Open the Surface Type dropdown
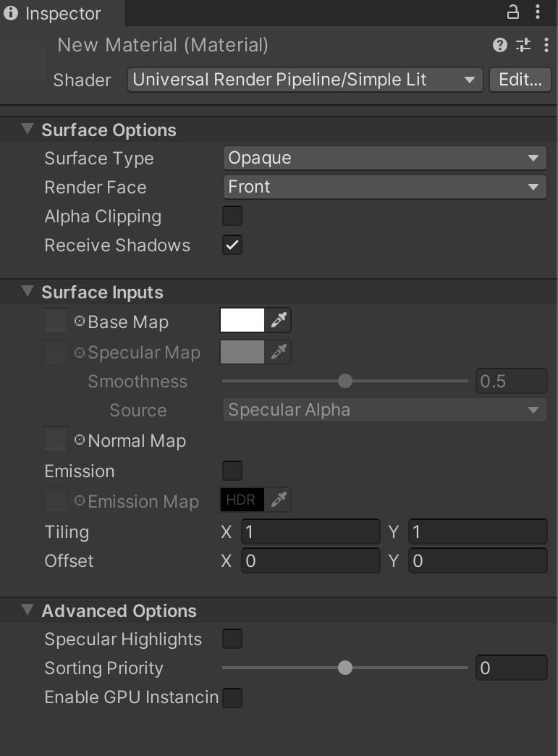This screenshot has width=558, height=756. [x=384, y=158]
